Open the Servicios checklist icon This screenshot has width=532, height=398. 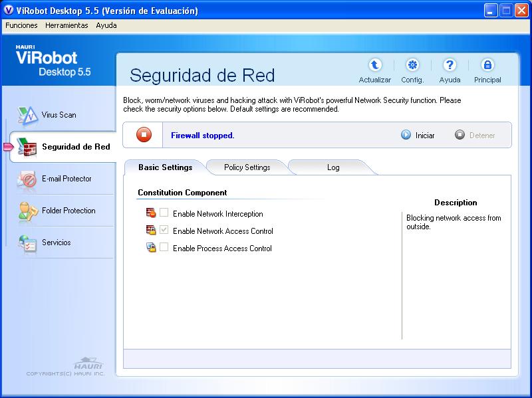click(27, 243)
